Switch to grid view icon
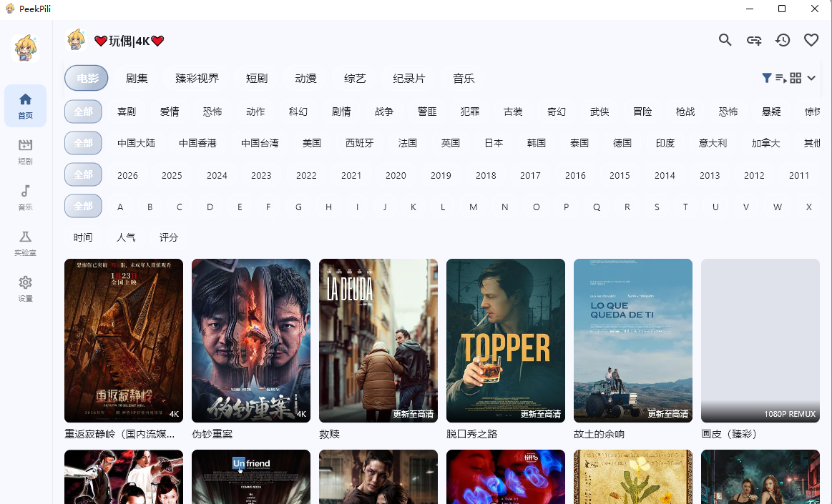Image resolution: width=832 pixels, height=504 pixels. pyautogui.click(x=796, y=78)
